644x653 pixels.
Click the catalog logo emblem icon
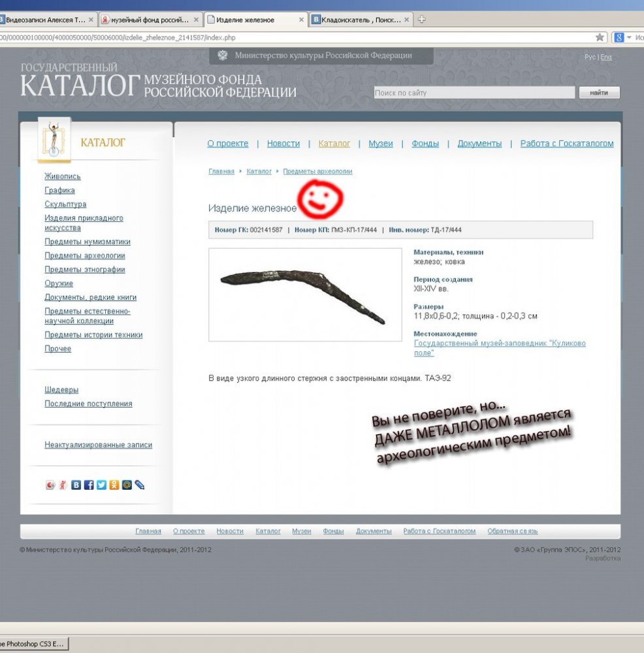tap(54, 139)
